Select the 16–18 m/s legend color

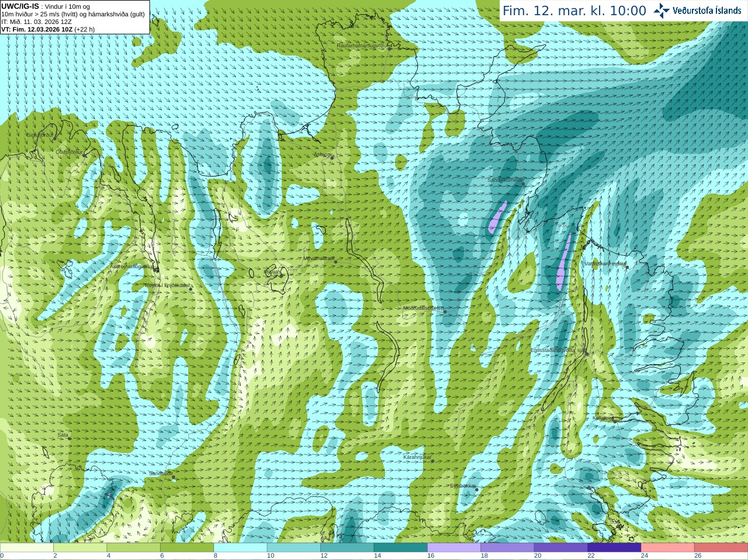click(x=454, y=548)
